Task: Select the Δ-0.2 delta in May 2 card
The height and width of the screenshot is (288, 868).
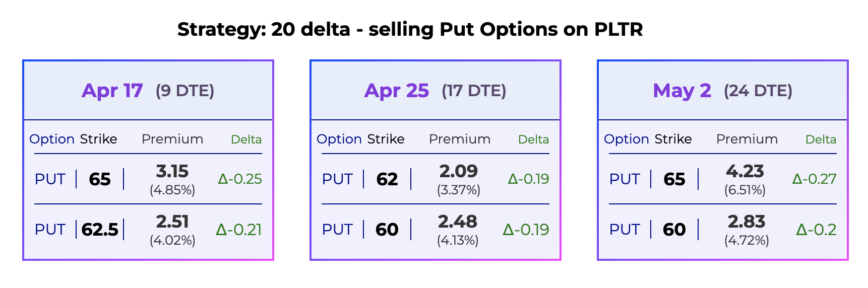Action: (x=816, y=230)
